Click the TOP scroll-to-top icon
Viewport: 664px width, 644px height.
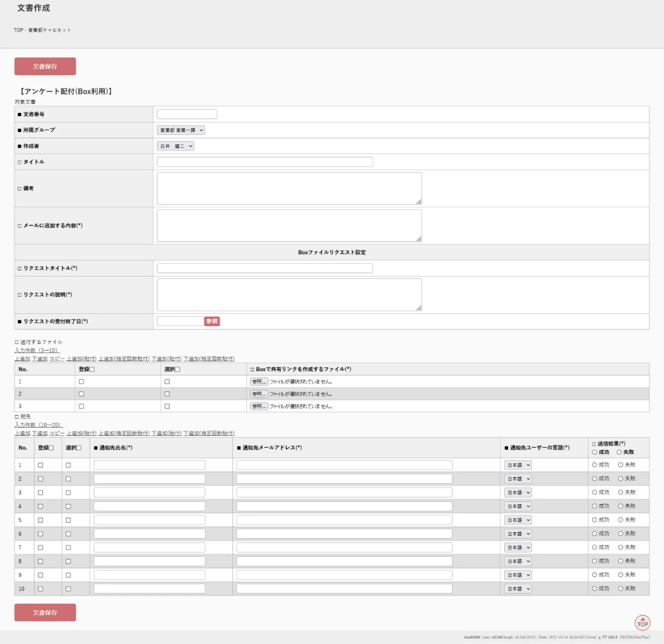642,623
